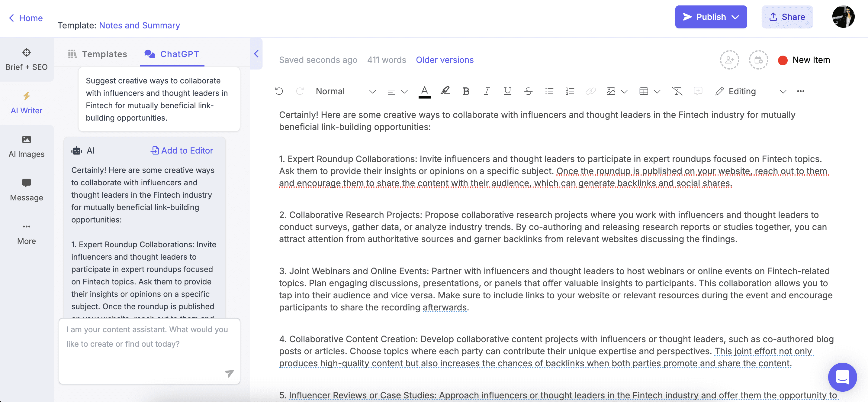Select the AI Writer sidebar item
The height and width of the screenshot is (402, 868).
coord(27,103)
